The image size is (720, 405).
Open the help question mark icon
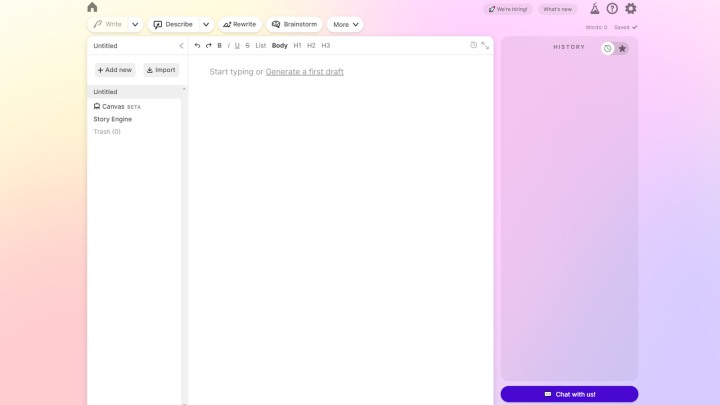612,9
